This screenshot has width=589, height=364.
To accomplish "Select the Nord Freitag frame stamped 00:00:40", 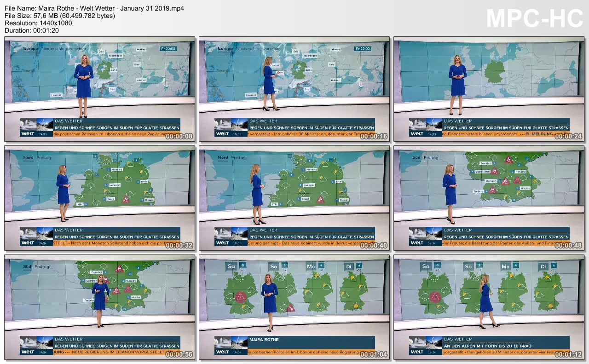I will [x=294, y=198].
